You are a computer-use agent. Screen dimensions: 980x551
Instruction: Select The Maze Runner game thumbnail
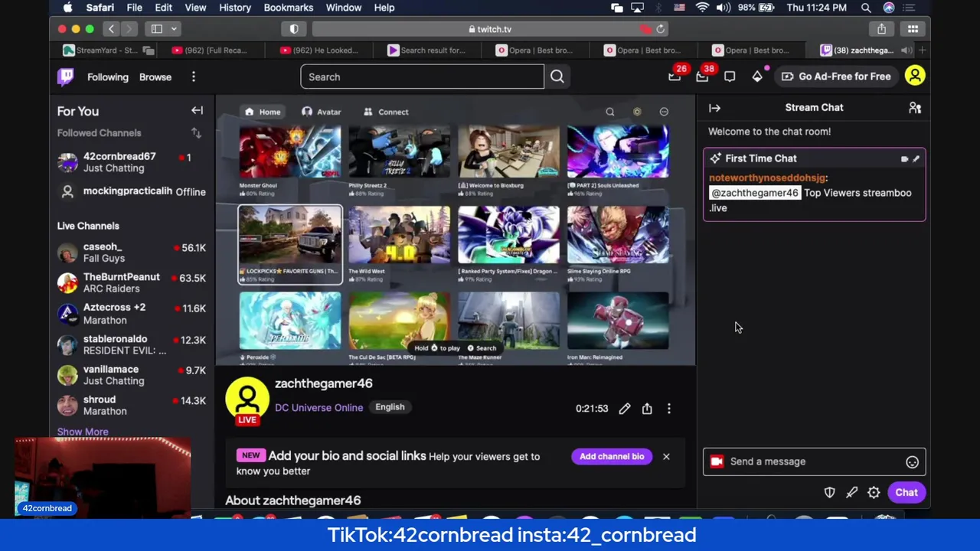click(508, 321)
